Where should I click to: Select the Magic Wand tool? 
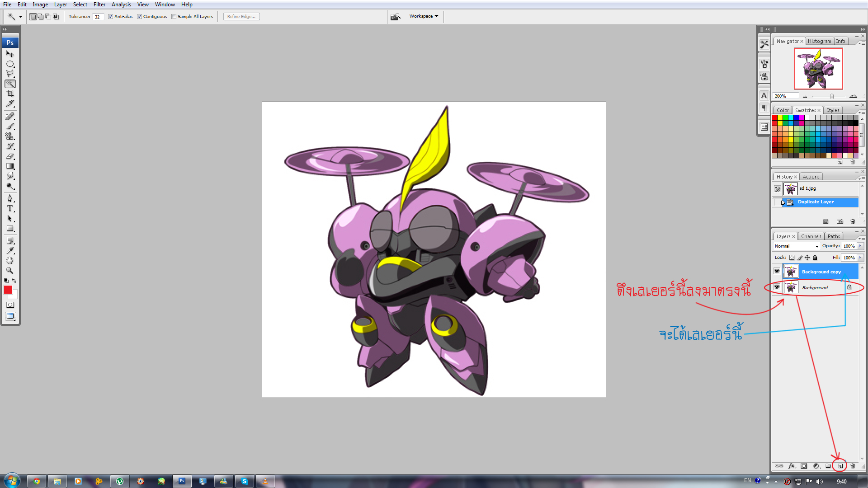(x=10, y=84)
